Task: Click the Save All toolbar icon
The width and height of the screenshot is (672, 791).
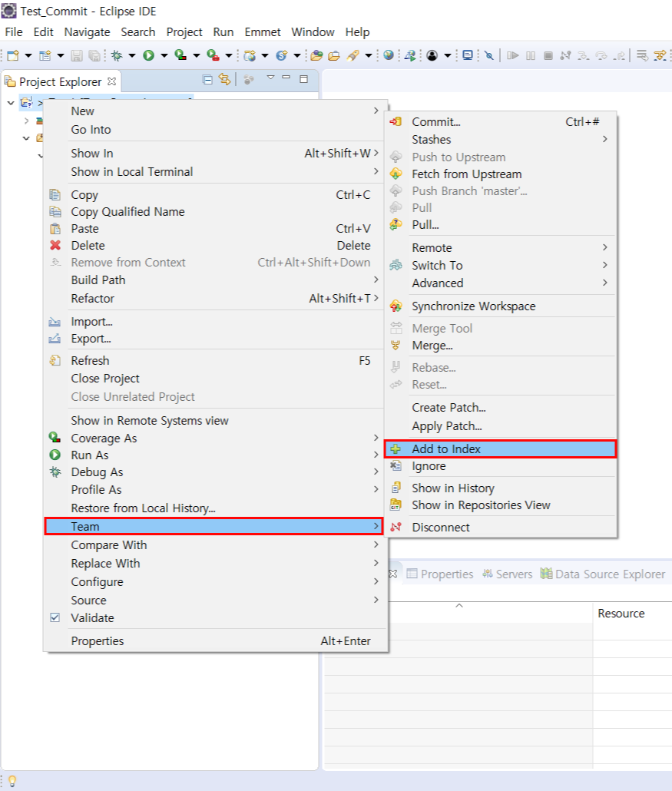Action: click(x=94, y=55)
